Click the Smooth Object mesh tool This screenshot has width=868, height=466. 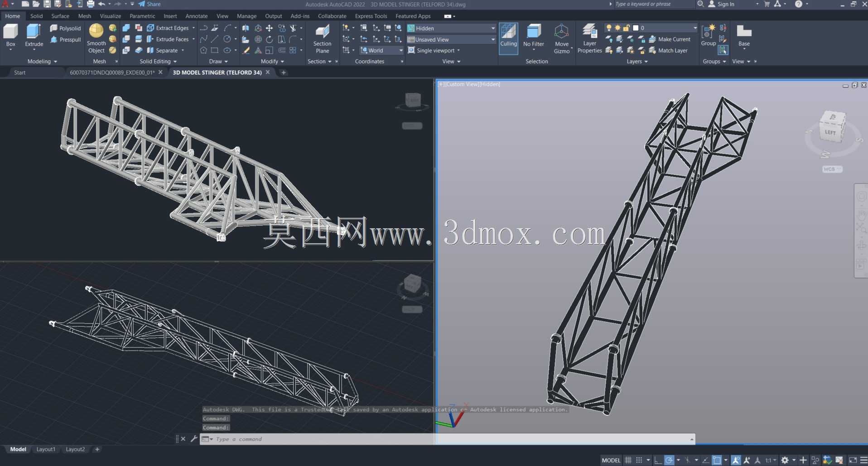[96, 38]
